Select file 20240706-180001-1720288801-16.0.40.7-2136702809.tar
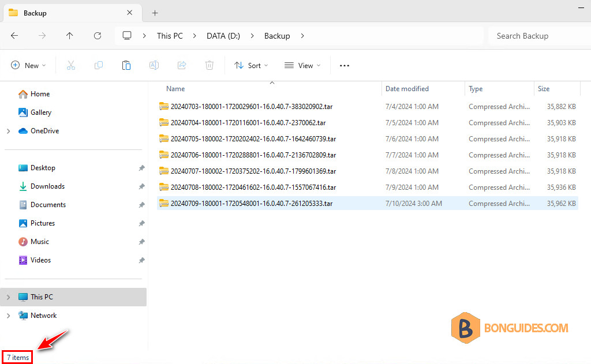The width and height of the screenshot is (591, 364). click(368, 155)
